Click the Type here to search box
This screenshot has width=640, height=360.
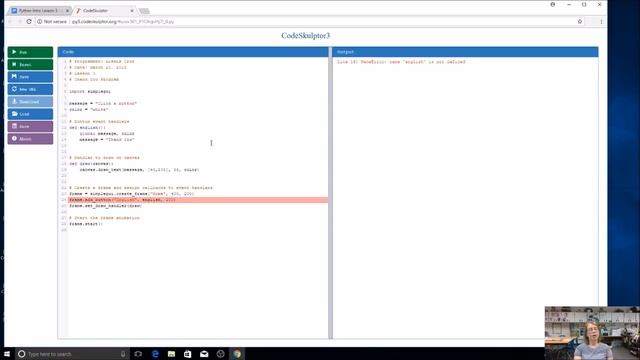[x=72, y=354]
